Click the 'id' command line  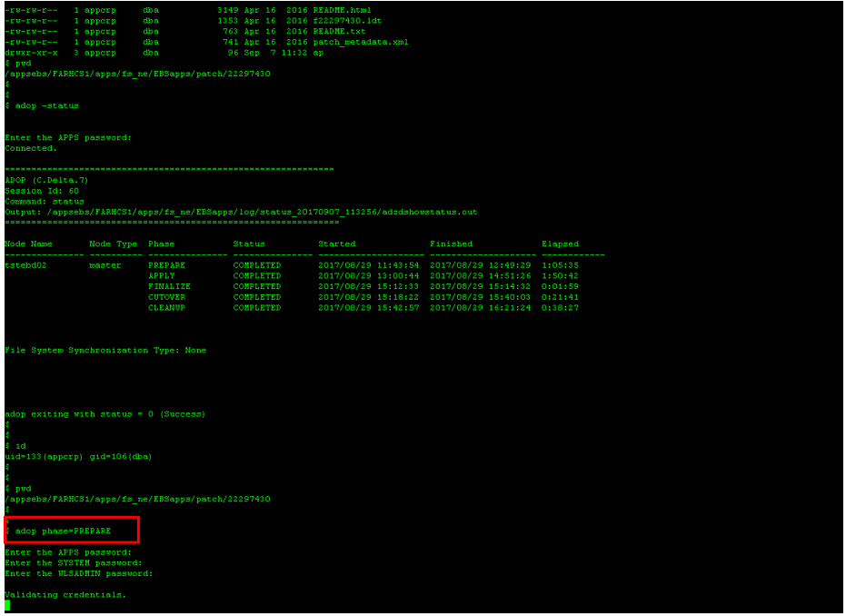point(15,446)
